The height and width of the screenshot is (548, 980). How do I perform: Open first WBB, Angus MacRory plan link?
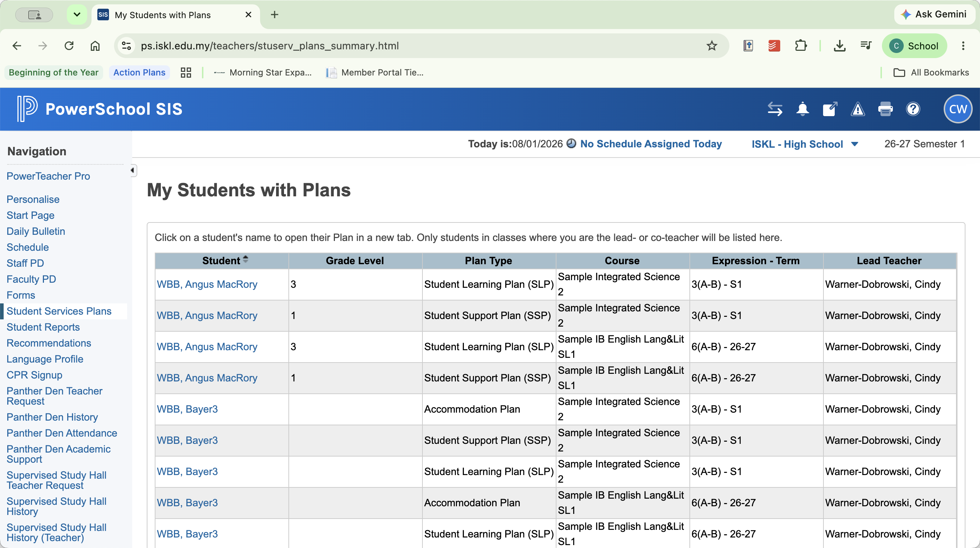[x=207, y=284]
